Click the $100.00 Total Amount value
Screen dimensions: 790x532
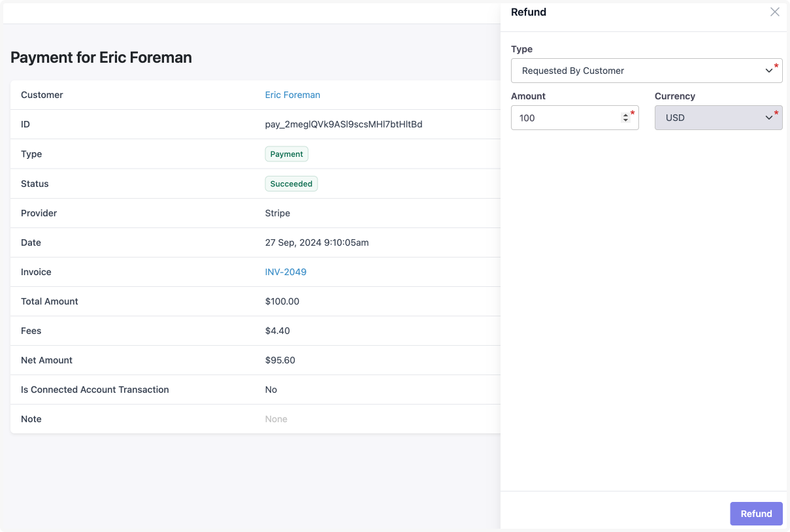[282, 301]
